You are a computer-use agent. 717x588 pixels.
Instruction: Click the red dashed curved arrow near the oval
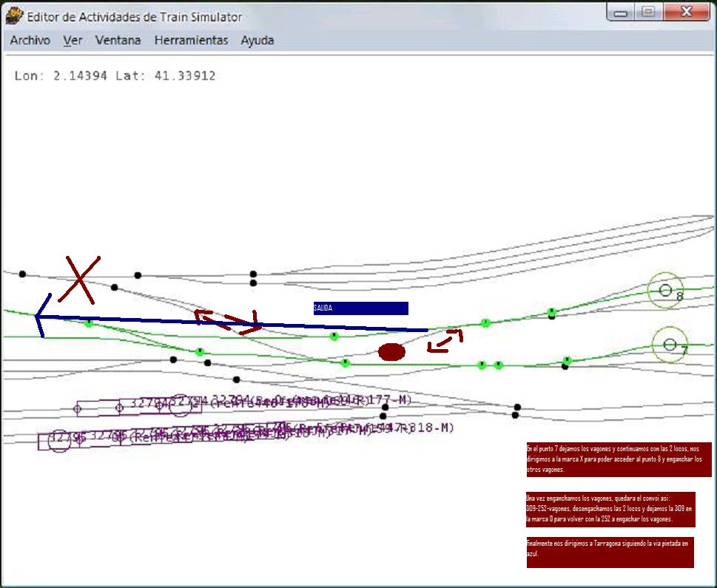[x=446, y=339]
